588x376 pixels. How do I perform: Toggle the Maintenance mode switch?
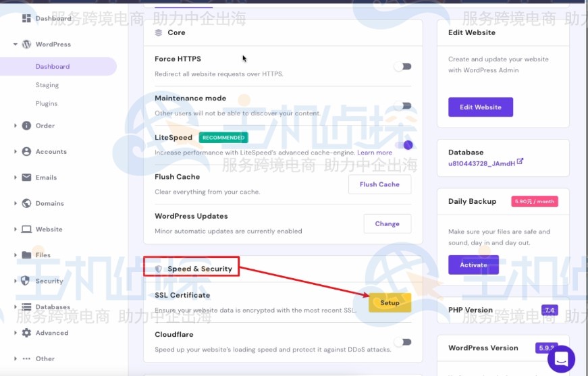403,106
